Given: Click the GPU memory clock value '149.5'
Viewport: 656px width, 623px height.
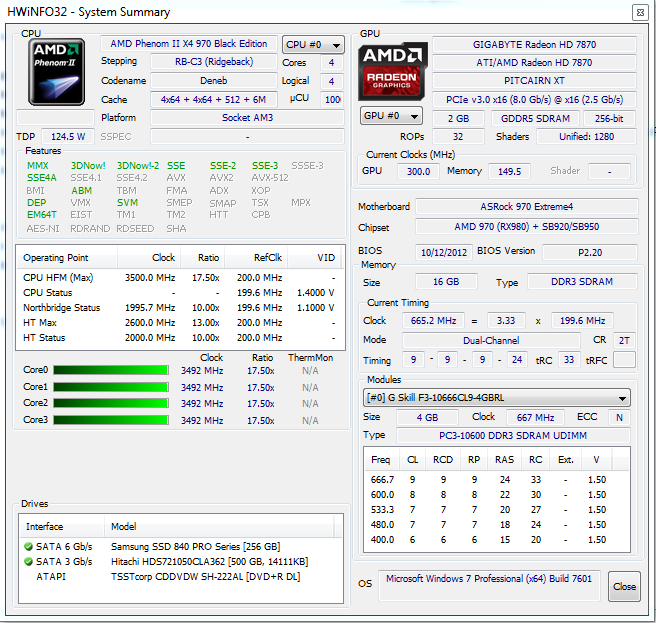Looking at the screenshot, I should (x=509, y=172).
